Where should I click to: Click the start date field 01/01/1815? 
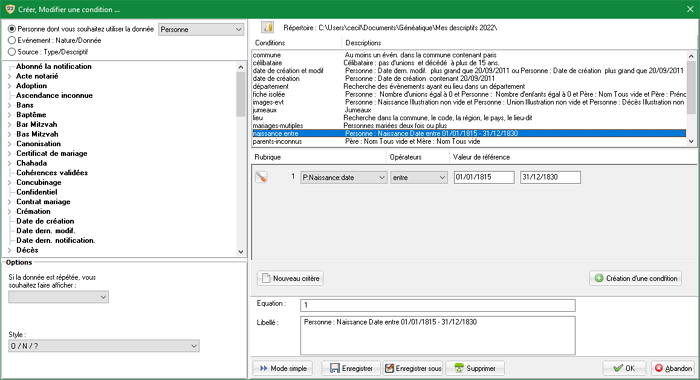click(484, 177)
